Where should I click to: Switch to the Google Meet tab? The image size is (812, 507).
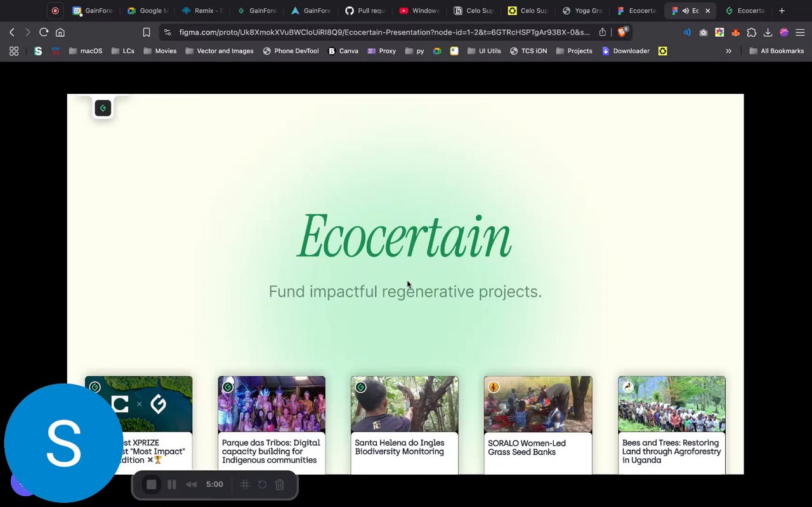[x=148, y=11]
